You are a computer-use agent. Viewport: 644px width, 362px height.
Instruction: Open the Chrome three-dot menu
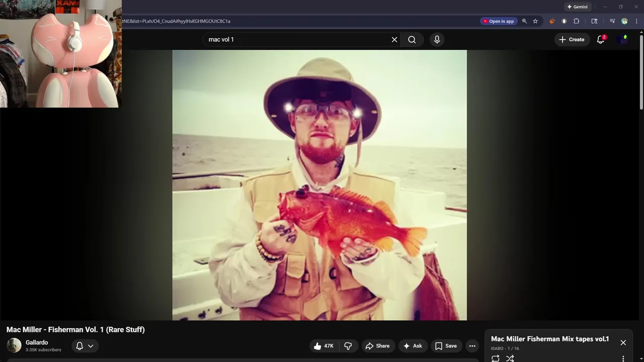[636, 21]
